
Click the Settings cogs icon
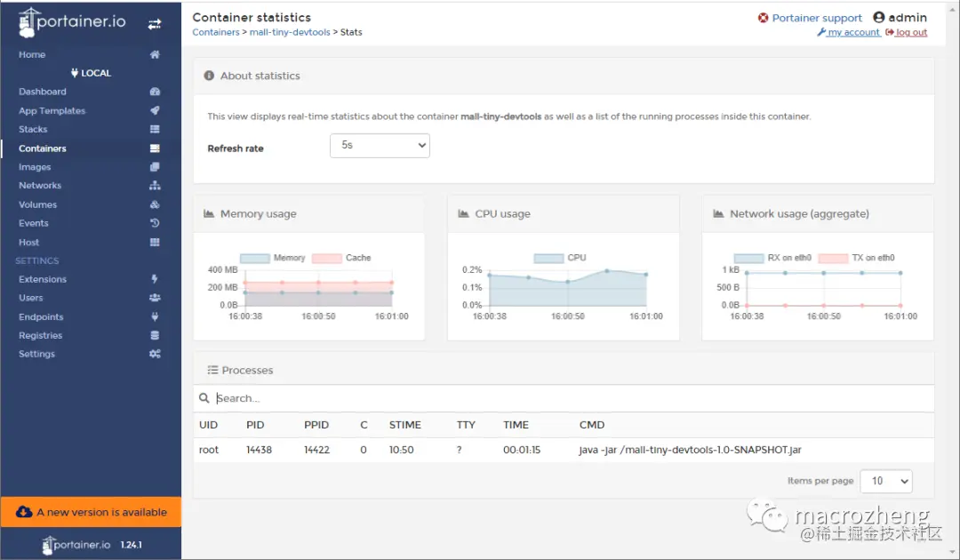point(155,354)
